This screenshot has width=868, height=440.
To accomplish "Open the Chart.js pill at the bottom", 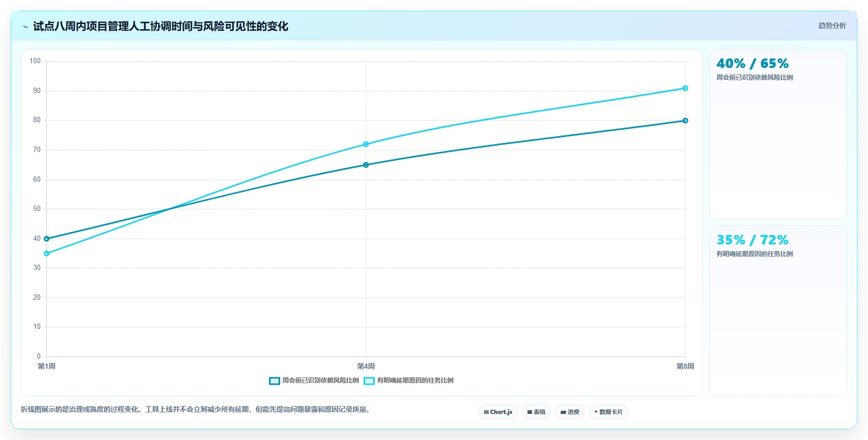I will click(498, 412).
